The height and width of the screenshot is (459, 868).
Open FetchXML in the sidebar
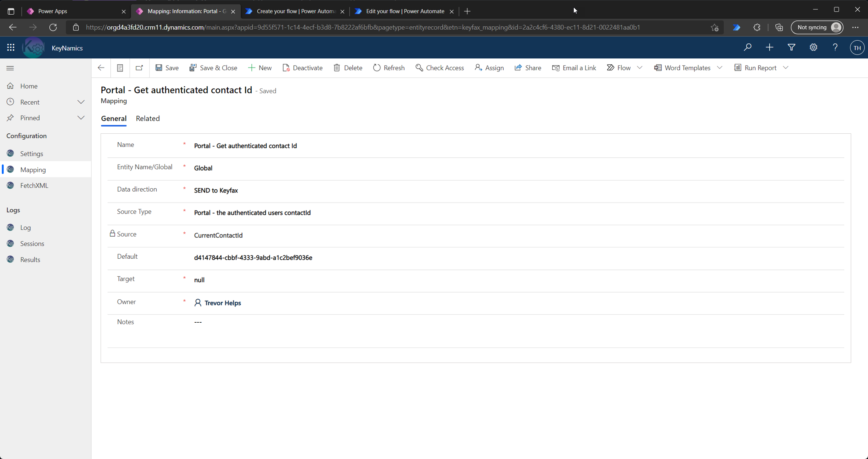34,186
